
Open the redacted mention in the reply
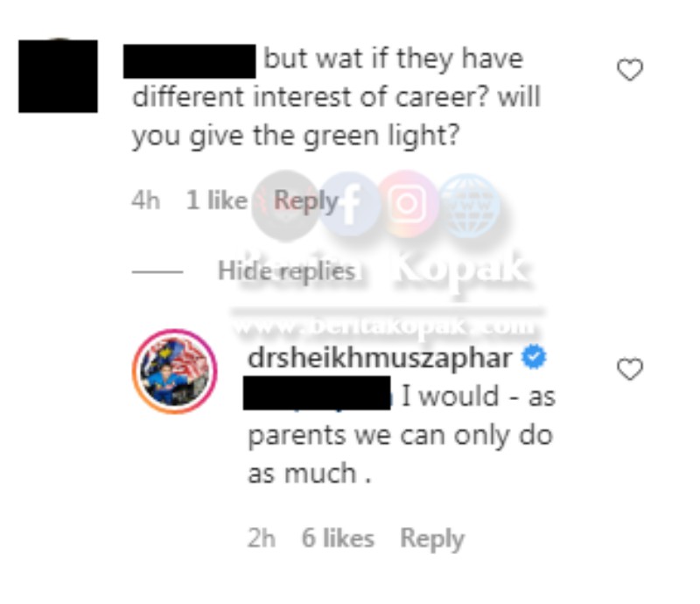coord(317,393)
